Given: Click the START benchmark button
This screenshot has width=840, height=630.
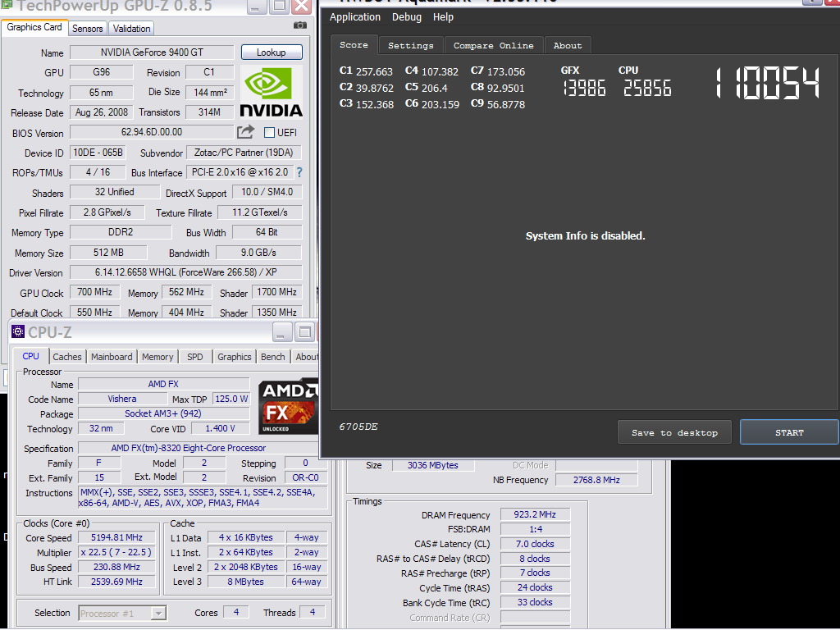Looking at the screenshot, I should 789,432.
